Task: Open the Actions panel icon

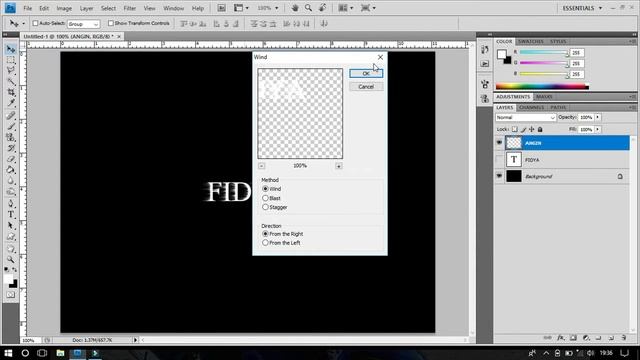Action: [x=484, y=64]
